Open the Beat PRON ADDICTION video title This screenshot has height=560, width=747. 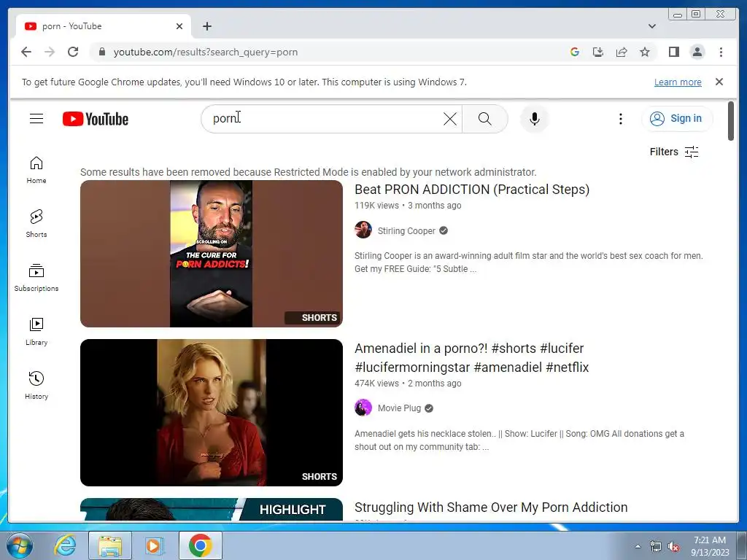pos(472,190)
